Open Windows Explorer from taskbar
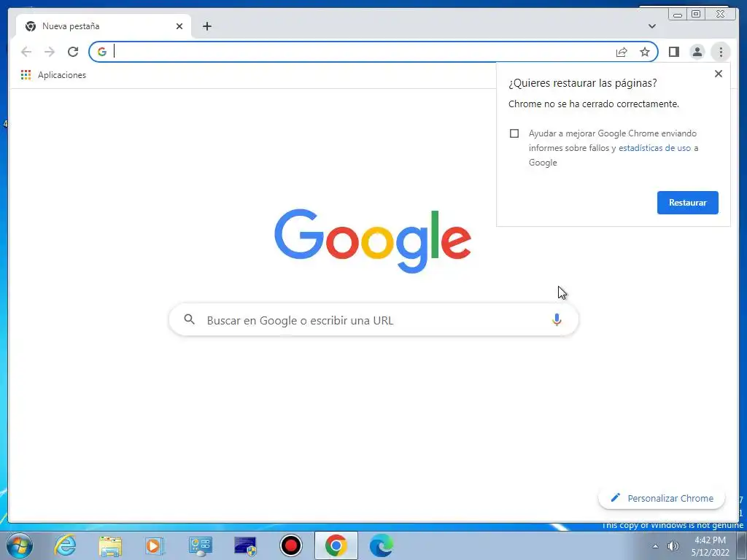This screenshot has width=747, height=560. [x=110, y=545]
